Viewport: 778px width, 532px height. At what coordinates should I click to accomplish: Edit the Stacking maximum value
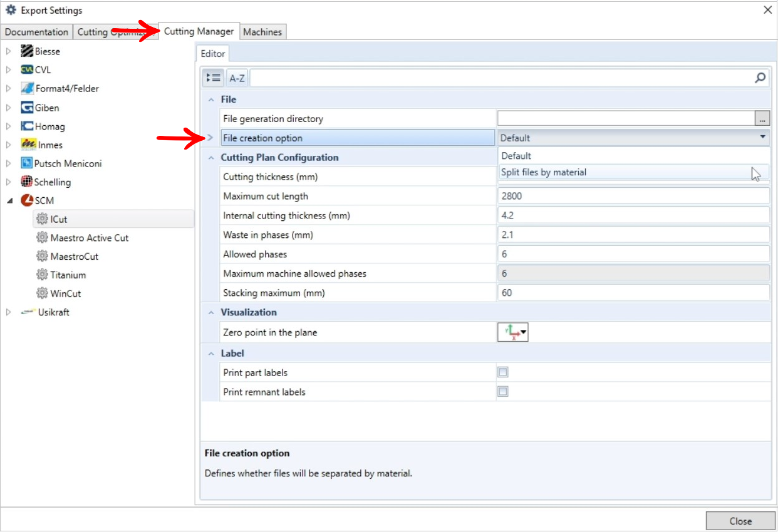click(633, 292)
